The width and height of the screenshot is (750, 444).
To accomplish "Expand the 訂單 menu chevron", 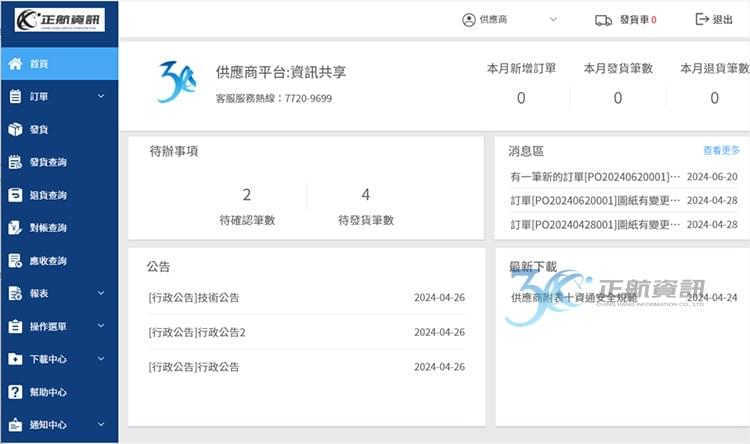I will pos(101,96).
